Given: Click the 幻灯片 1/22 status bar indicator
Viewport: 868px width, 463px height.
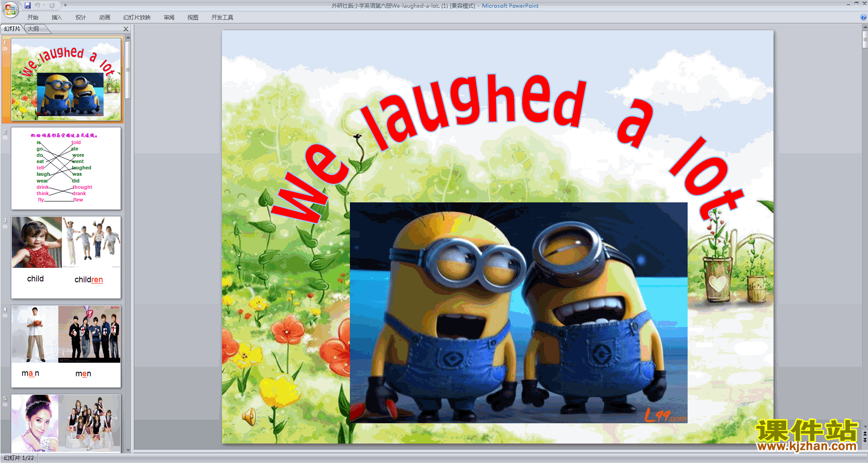Looking at the screenshot, I should 19,458.
